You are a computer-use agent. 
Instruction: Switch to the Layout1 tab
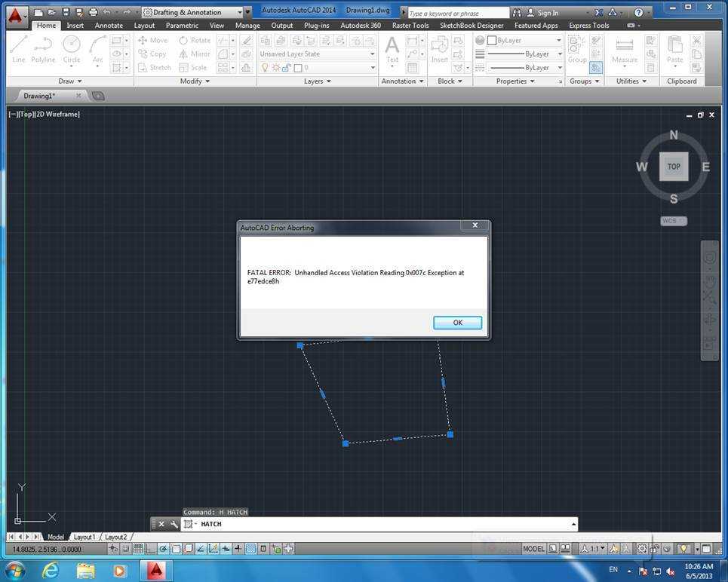(x=84, y=537)
